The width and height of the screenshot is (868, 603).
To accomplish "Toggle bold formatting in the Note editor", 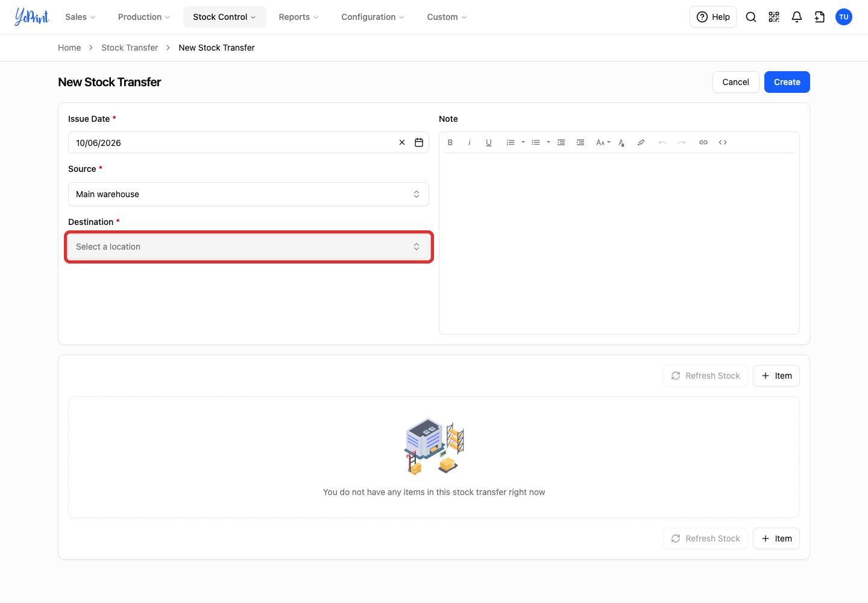I will [x=450, y=142].
